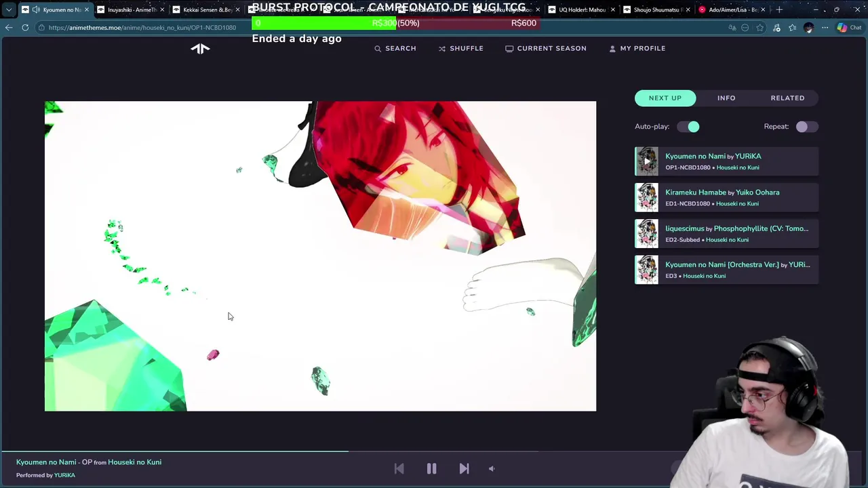This screenshot has height=488, width=868.
Task: Open the music note toolbar icon
Action: [x=776, y=28]
